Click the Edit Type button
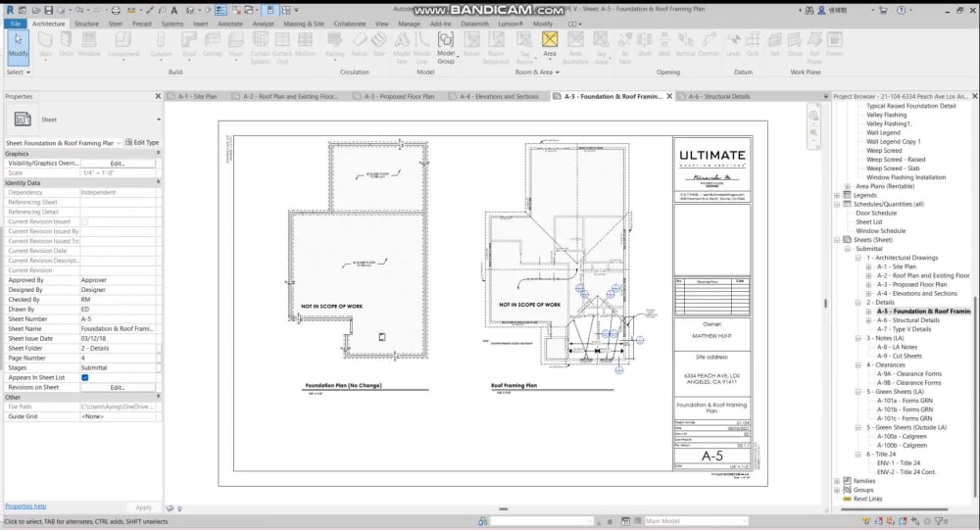Screen dimensions: 980x530 (142, 142)
